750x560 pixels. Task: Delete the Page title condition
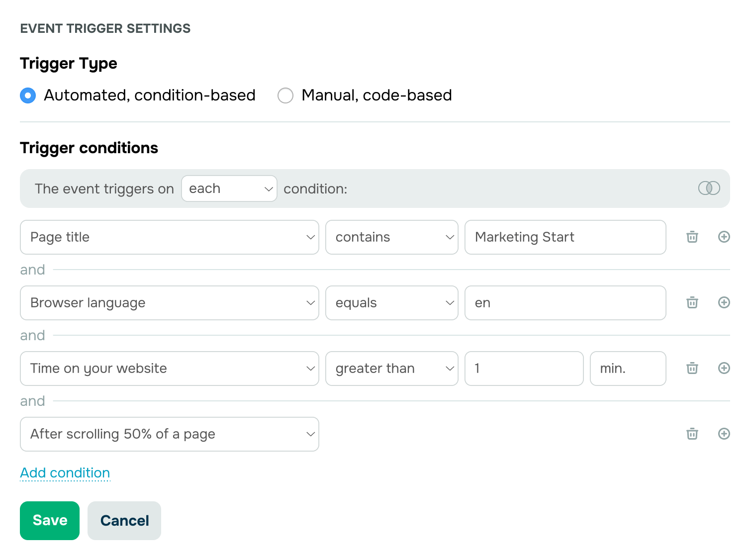point(692,237)
